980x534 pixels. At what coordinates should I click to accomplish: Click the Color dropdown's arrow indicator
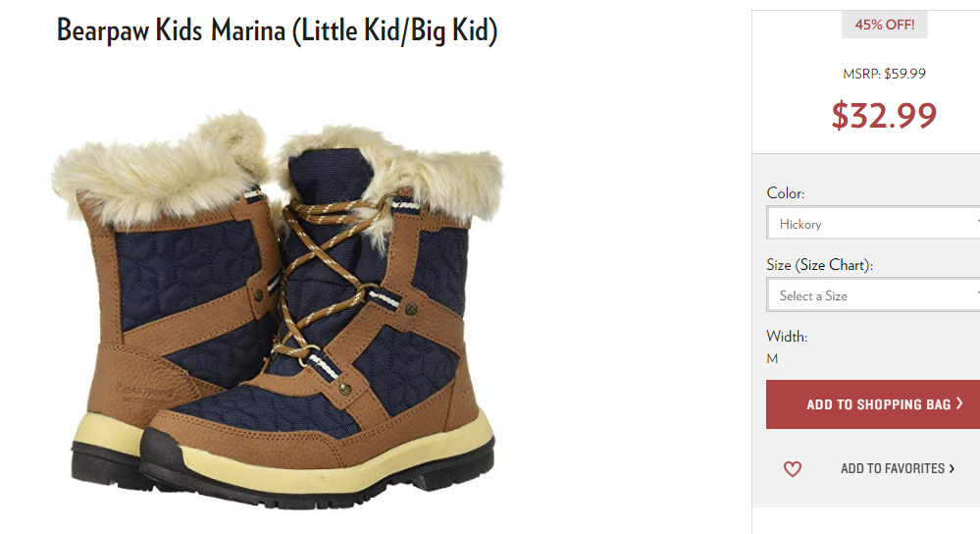[x=977, y=223]
